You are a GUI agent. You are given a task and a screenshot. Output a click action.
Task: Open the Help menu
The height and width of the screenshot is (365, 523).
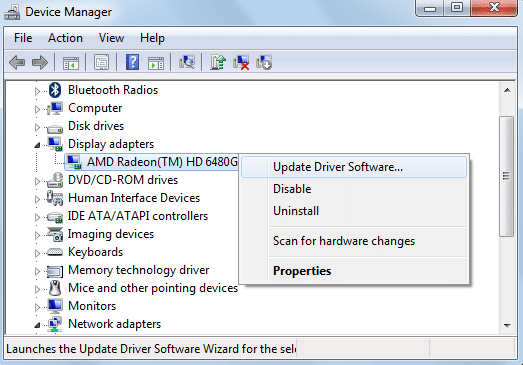[x=152, y=38]
